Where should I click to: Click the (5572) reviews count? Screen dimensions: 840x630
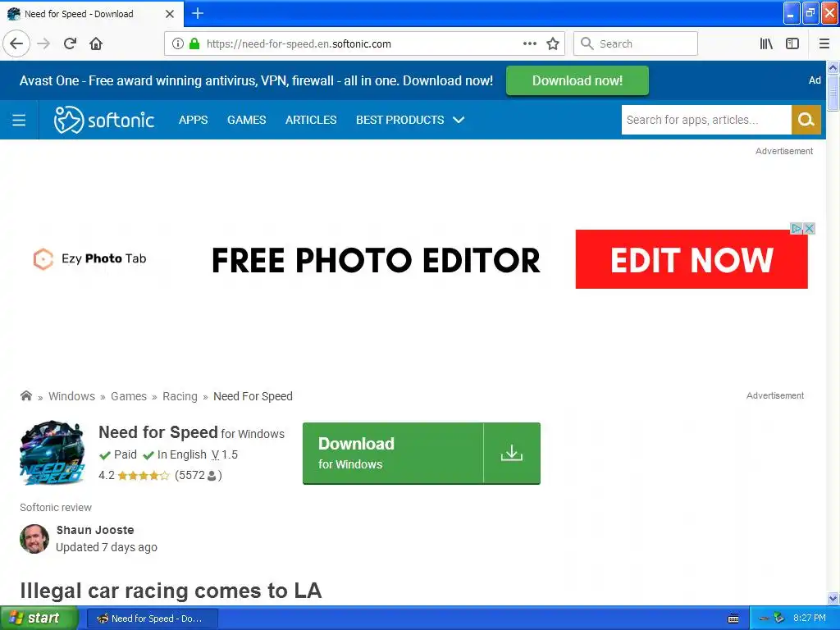click(199, 475)
